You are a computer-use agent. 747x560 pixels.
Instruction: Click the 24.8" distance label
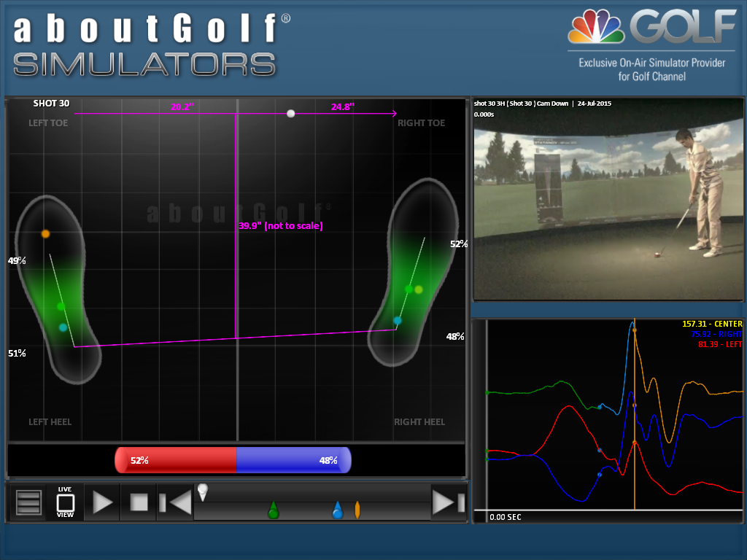point(343,106)
